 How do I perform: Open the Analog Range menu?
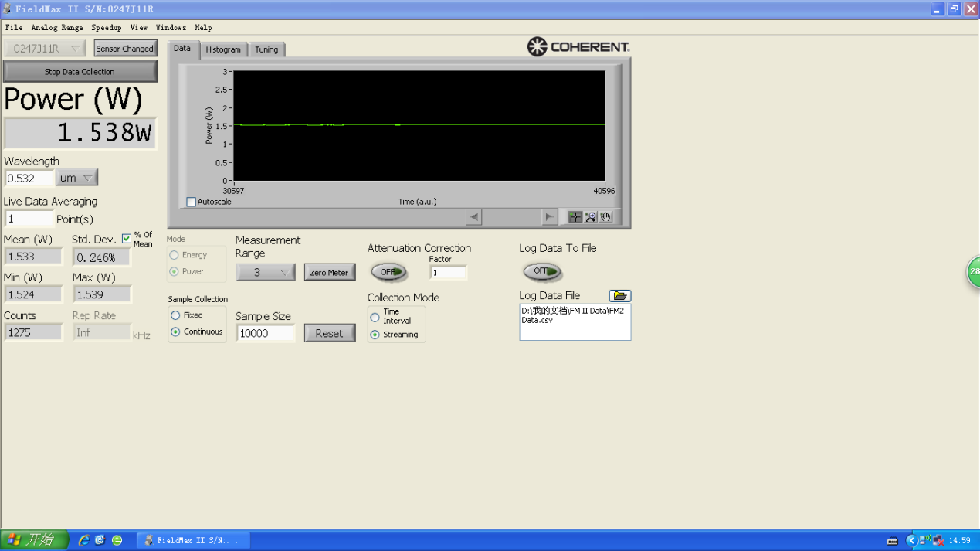pyautogui.click(x=57, y=27)
